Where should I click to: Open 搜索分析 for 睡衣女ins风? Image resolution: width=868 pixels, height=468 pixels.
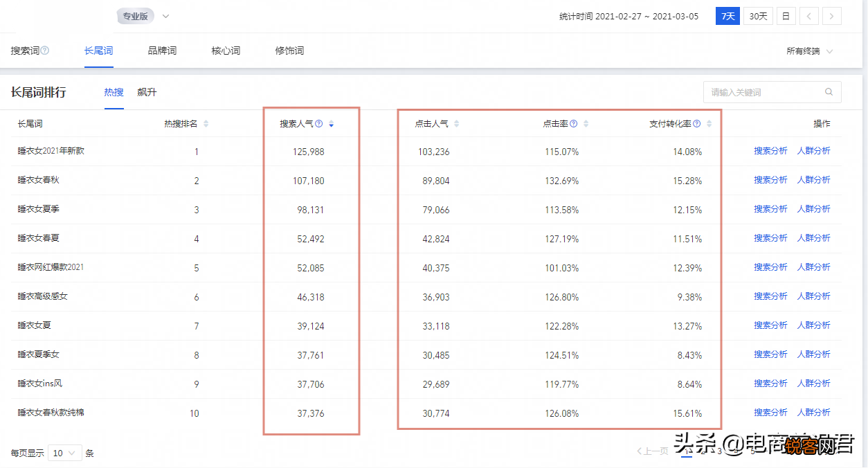770,384
